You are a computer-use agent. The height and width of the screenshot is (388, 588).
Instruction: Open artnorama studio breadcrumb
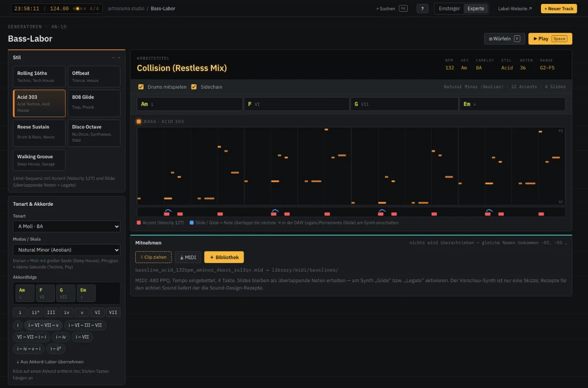coord(125,8)
